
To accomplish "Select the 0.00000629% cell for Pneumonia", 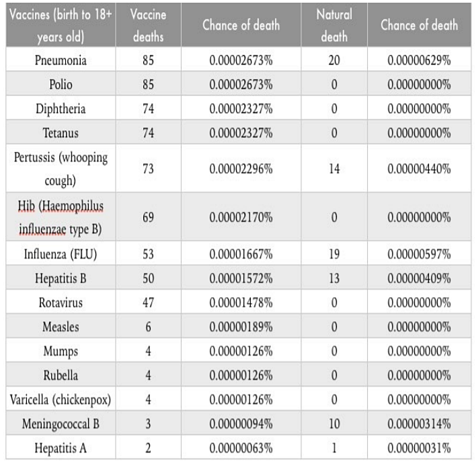I will (420, 60).
